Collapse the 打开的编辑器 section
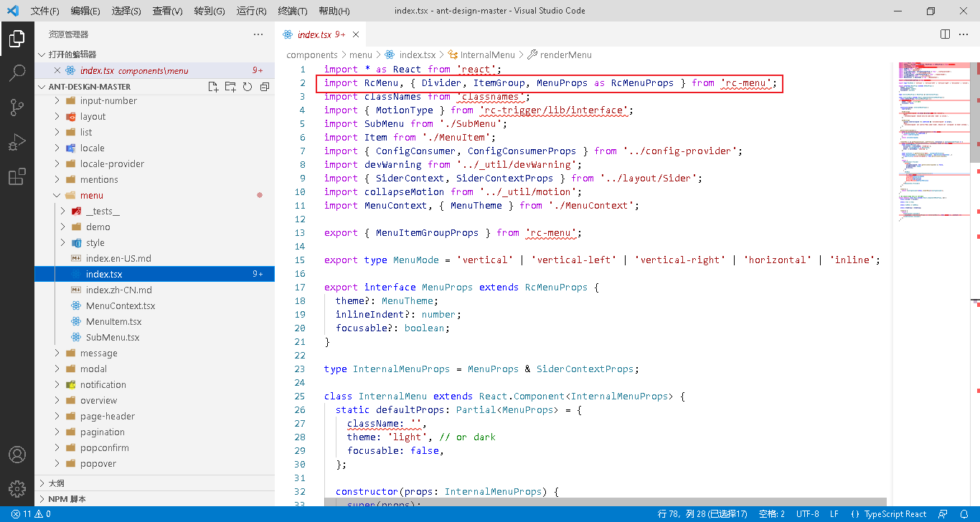 coord(155,54)
